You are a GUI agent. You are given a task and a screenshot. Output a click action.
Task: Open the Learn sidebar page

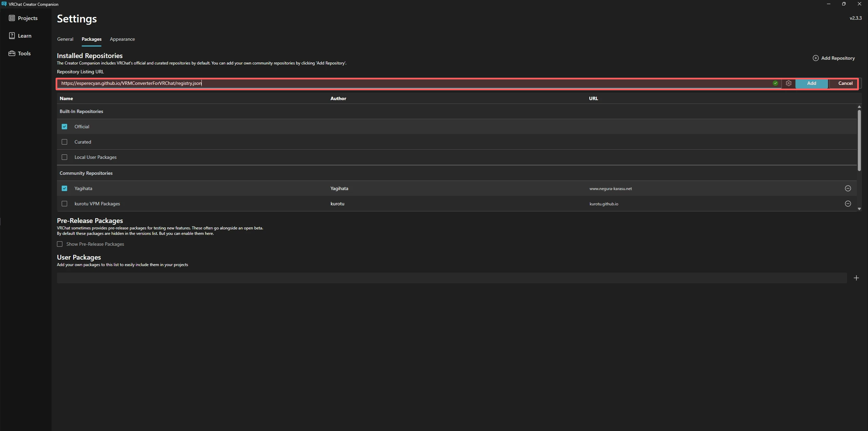click(x=20, y=36)
